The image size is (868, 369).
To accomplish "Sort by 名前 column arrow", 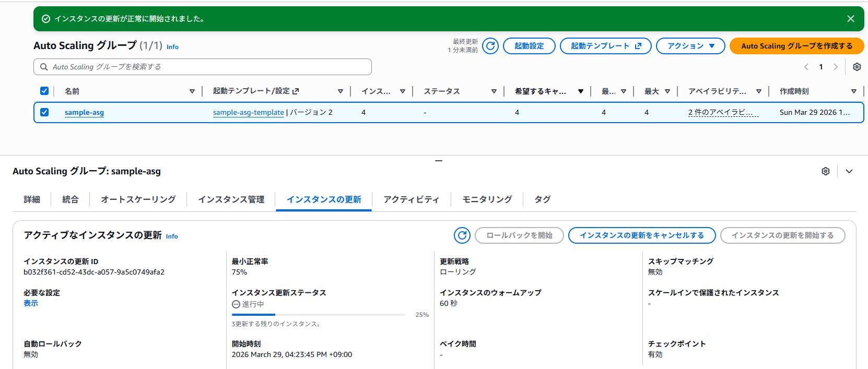I will 192,91.
